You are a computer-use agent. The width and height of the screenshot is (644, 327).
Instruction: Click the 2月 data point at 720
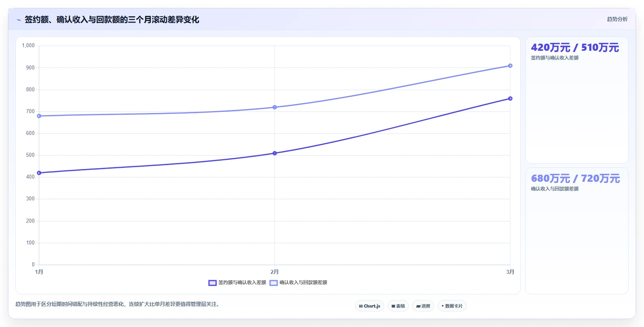274,107
